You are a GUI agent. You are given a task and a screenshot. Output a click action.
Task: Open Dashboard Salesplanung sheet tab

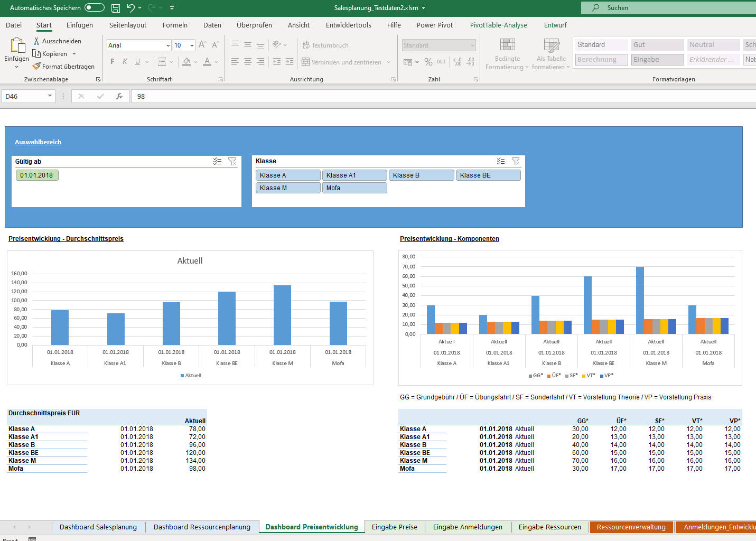pyautogui.click(x=98, y=527)
